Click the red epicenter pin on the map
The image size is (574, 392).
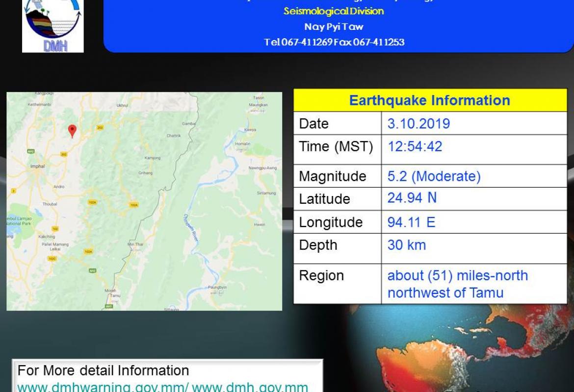tap(72, 130)
